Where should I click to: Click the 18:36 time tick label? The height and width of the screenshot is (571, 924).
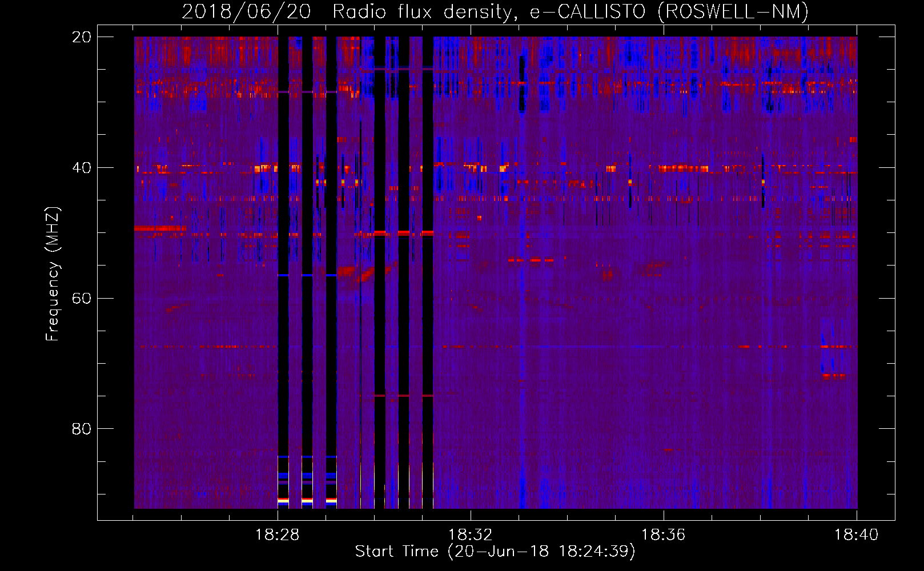click(663, 535)
